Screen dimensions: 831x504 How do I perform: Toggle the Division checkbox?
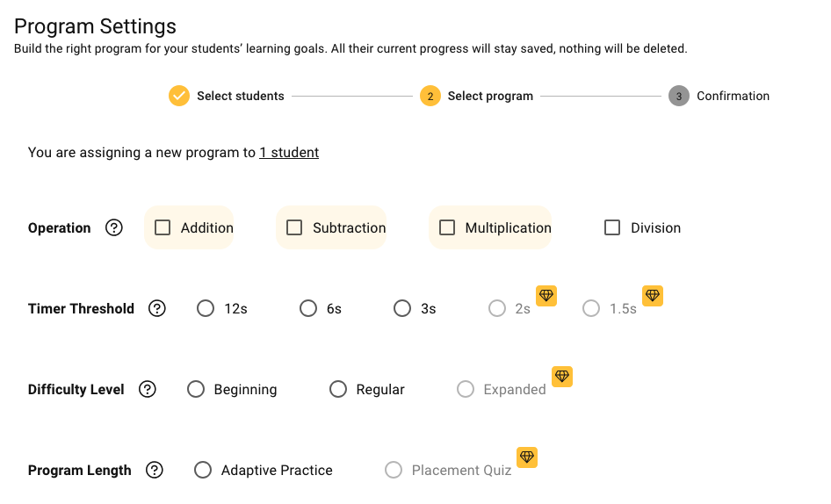click(x=612, y=227)
